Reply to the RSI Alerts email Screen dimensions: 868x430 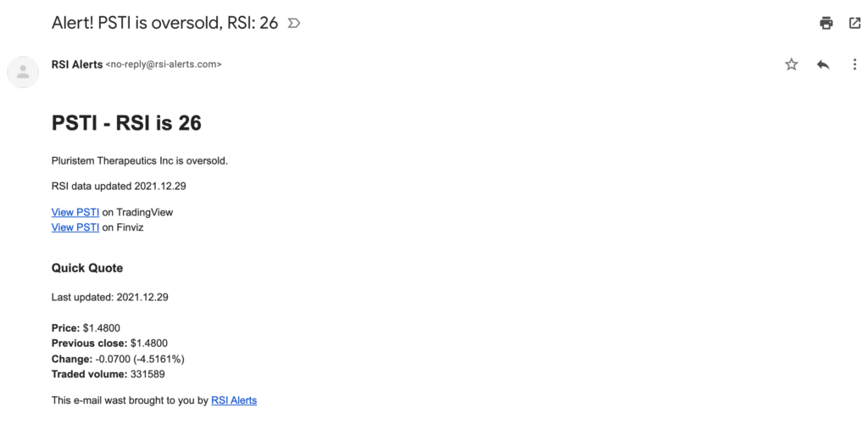tap(823, 64)
